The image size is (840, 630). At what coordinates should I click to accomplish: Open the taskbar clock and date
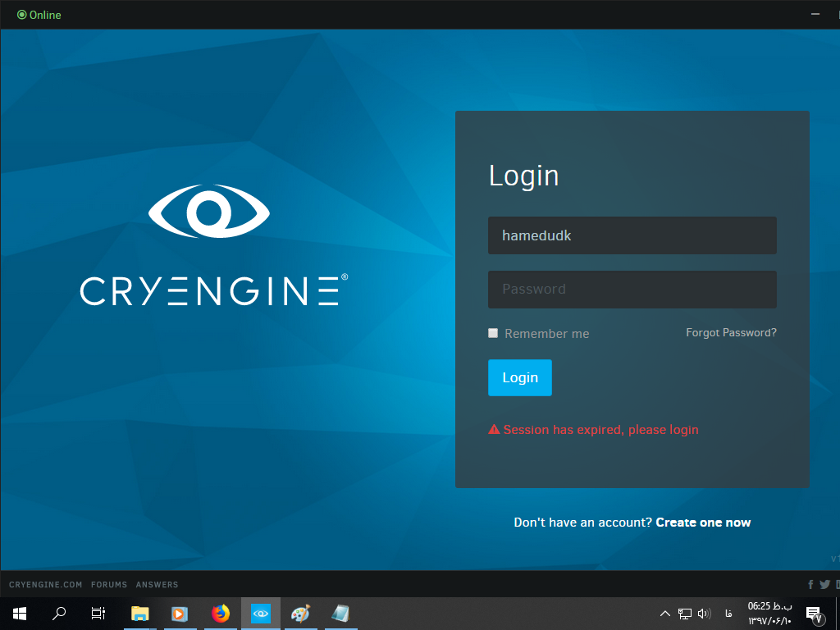(x=769, y=614)
